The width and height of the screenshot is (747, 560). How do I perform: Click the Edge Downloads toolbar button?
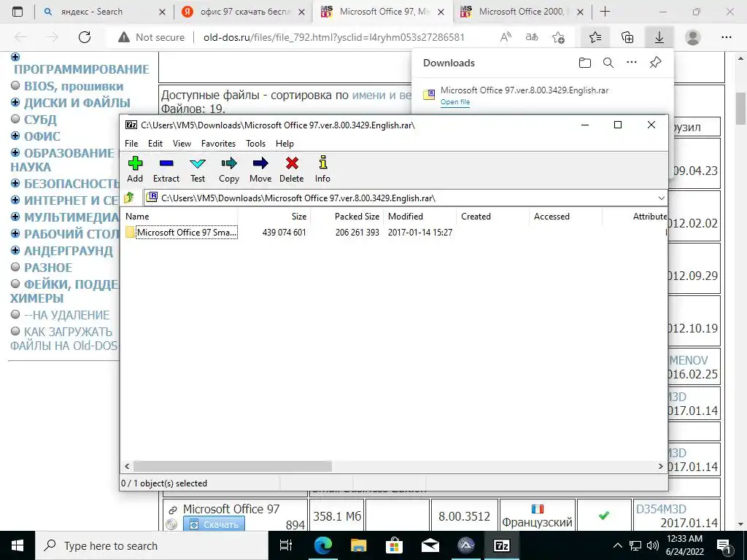click(659, 37)
